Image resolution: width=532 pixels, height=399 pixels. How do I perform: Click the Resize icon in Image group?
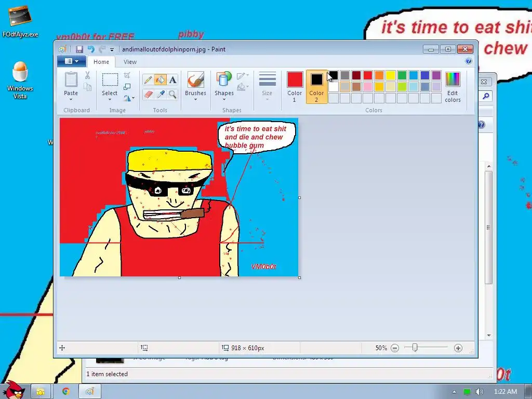point(127,87)
